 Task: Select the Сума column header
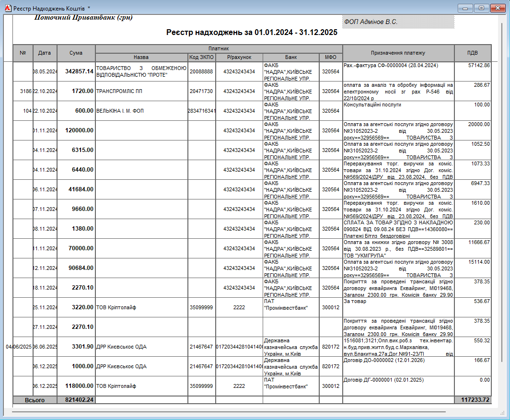(76, 53)
